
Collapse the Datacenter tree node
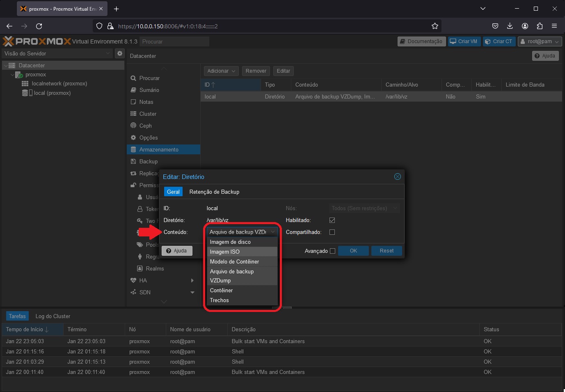[5, 65]
